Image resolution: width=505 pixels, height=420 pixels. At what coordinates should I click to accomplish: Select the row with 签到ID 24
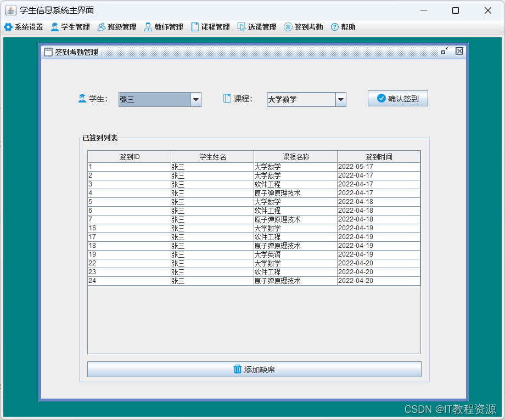coord(254,281)
